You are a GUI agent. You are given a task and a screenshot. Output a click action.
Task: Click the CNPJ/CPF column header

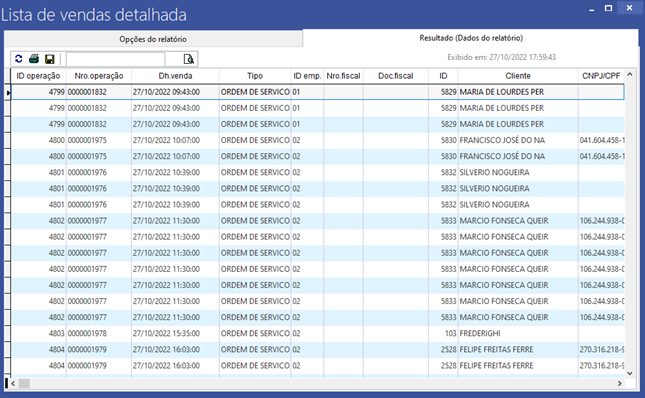[601, 76]
